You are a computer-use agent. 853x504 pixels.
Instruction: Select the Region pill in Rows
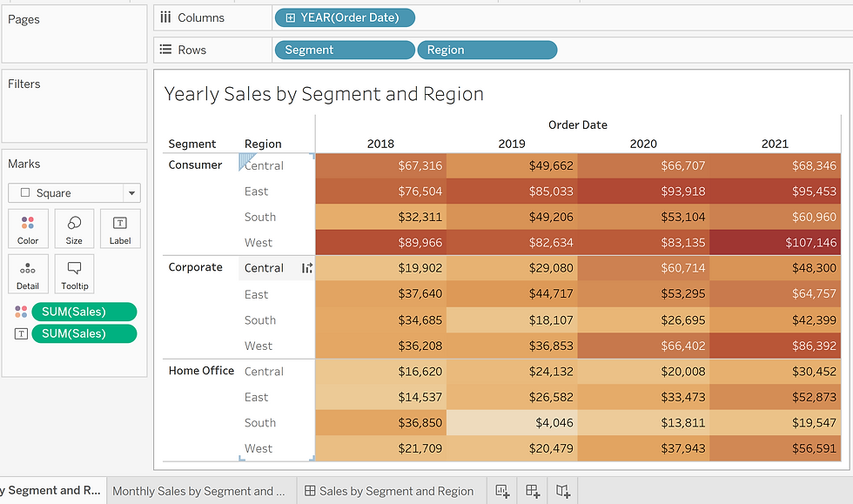pos(487,50)
